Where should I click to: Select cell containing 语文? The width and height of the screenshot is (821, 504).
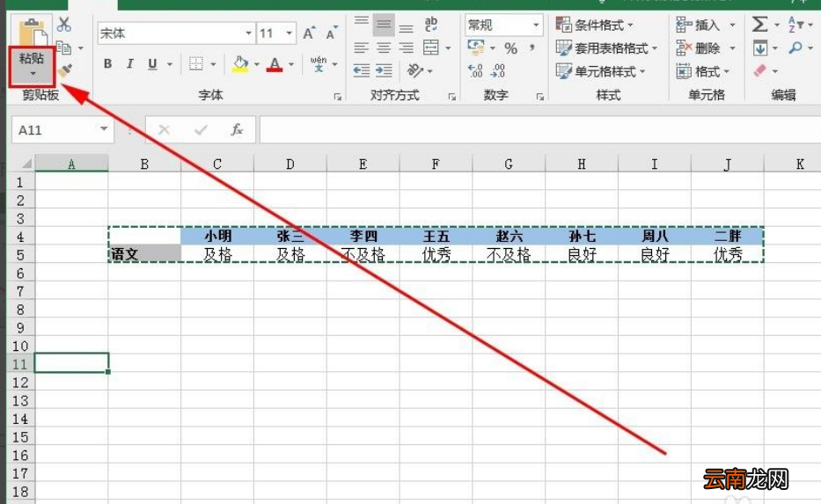point(144,254)
